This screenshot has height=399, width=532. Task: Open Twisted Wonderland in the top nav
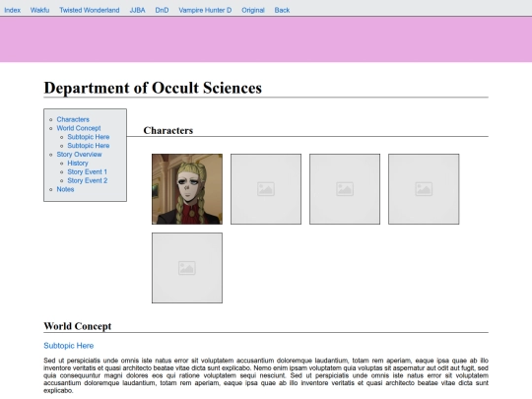click(x=90, y=10)
